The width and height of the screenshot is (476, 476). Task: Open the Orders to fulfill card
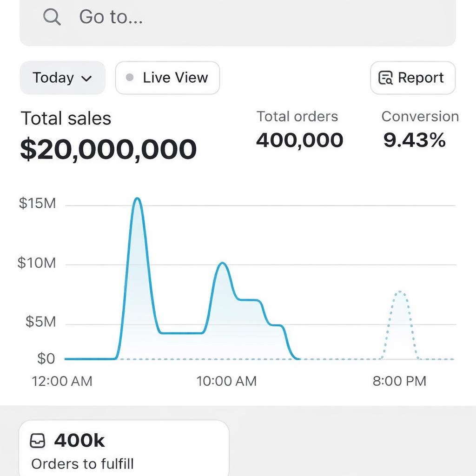pyautogui.click(x=123, y=447)
